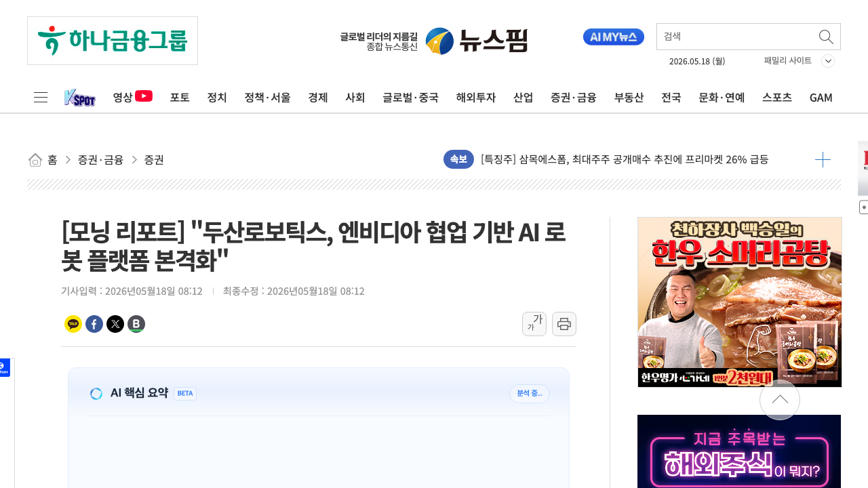Image resolution: width=868 pixels, height=488 pixels.
Task: Click the AI MY뉴스 button
Action: (x=614, y=37)
